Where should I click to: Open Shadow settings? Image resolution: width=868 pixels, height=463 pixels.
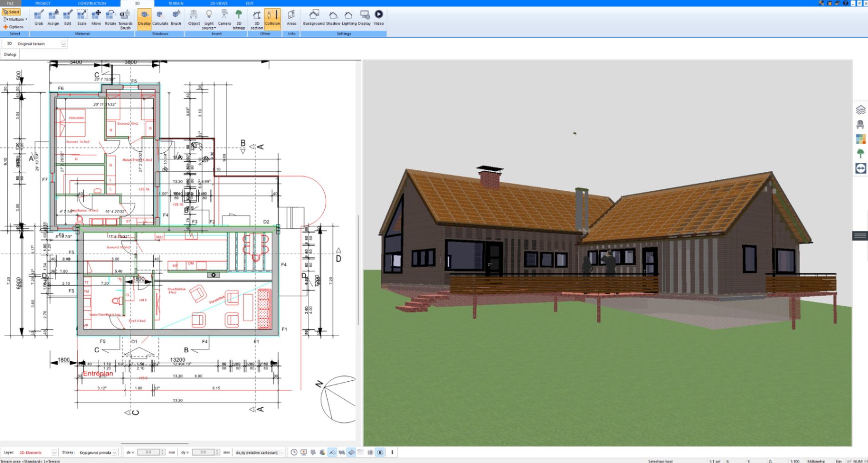coord(333,18)
